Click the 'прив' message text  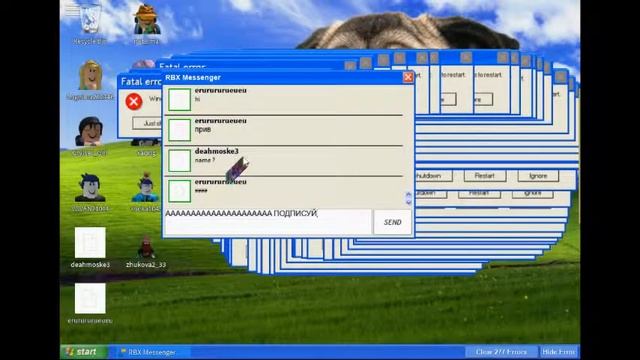click(x=203, y=129)
